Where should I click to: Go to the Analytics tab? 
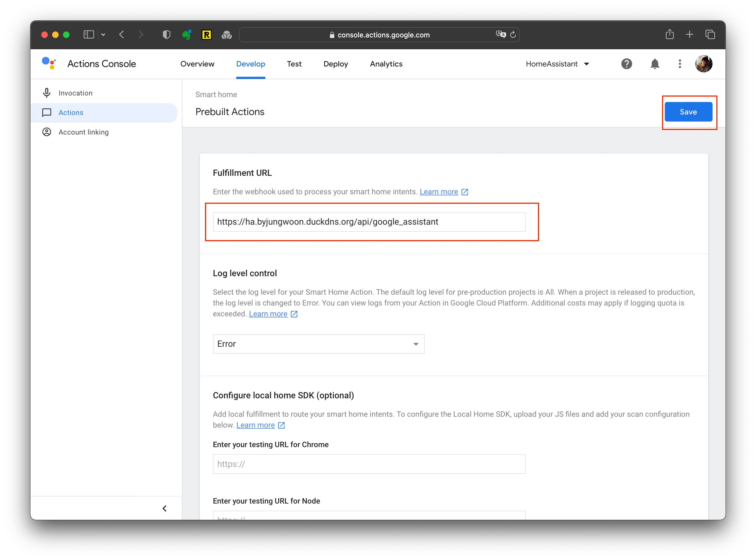386,64
